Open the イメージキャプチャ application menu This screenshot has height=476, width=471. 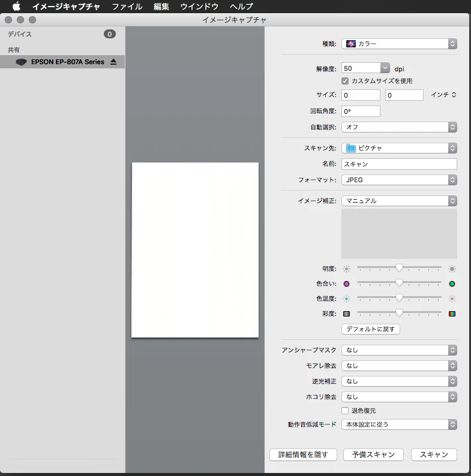tap(66, 7)
